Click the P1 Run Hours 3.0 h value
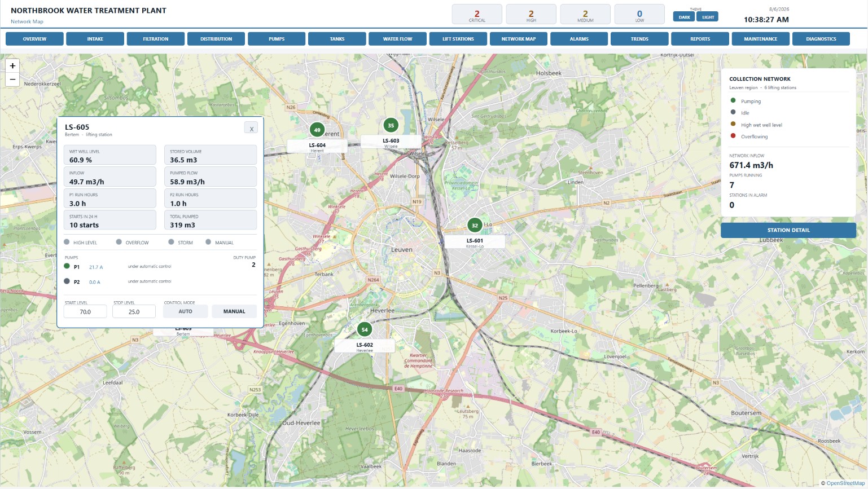The height and width of the screenshot is (489, 868). tap(78, 204)
